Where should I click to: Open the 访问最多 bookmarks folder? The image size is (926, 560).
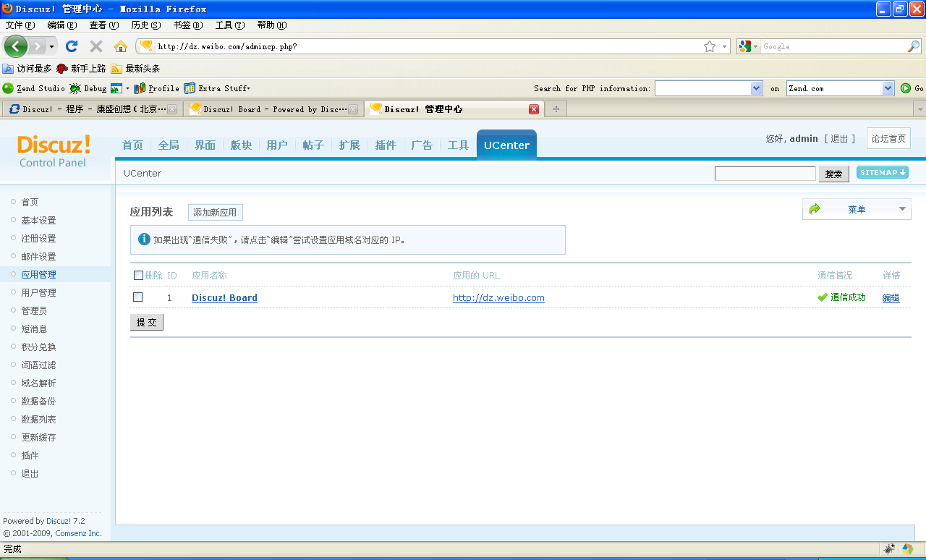[27, 69]
